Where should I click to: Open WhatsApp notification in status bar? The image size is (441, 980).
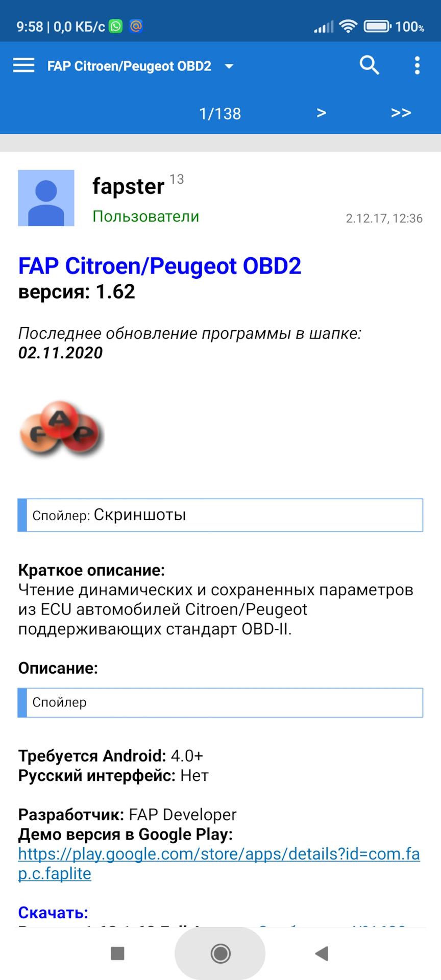(116, 25)
